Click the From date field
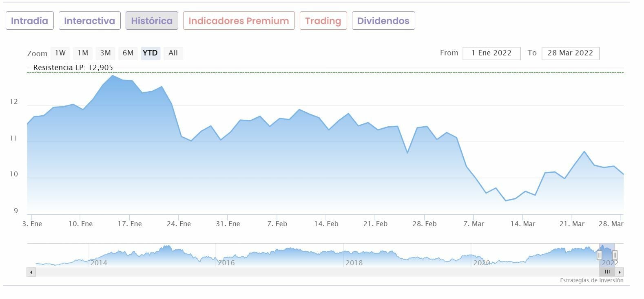The image size is (644, 299). point(491,53)
